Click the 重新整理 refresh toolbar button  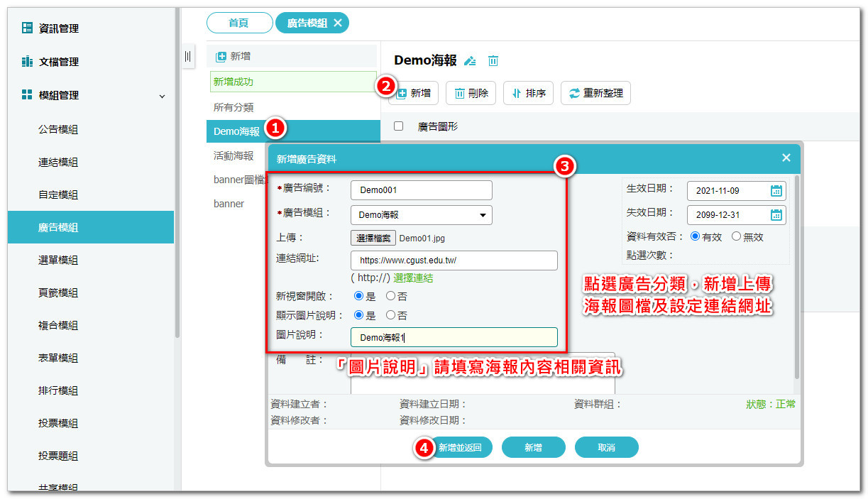click(595, 93)
